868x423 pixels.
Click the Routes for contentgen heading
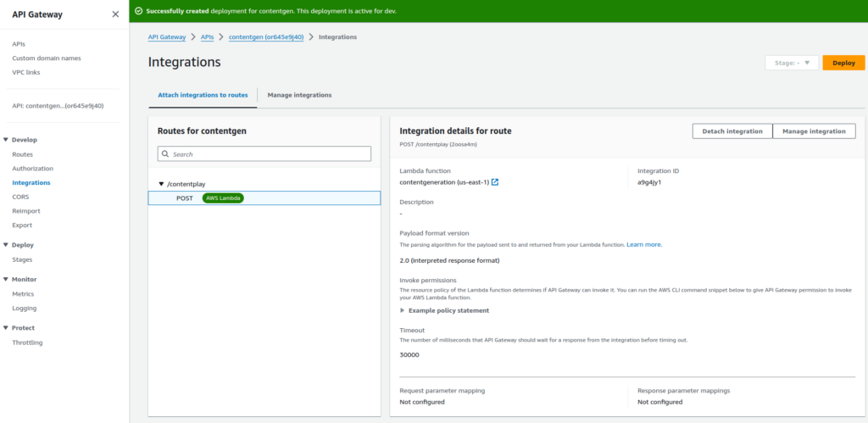tap(202, 131)
